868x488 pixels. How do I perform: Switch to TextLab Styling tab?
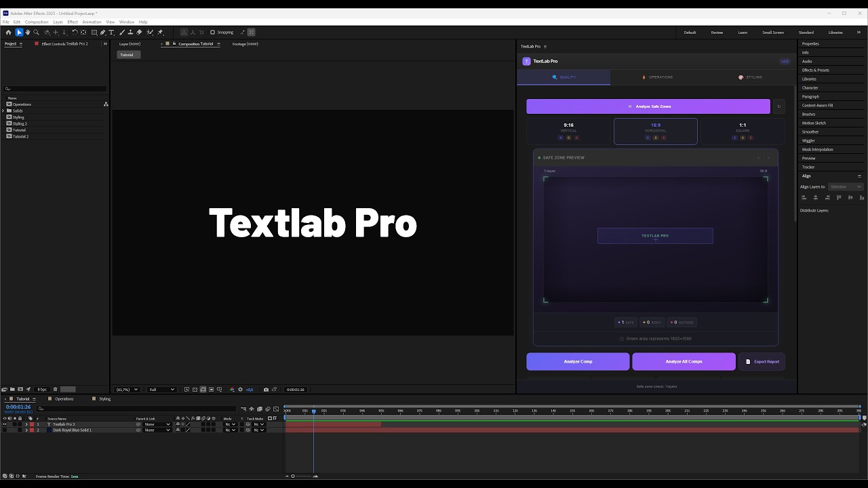[x=750, y=77]
